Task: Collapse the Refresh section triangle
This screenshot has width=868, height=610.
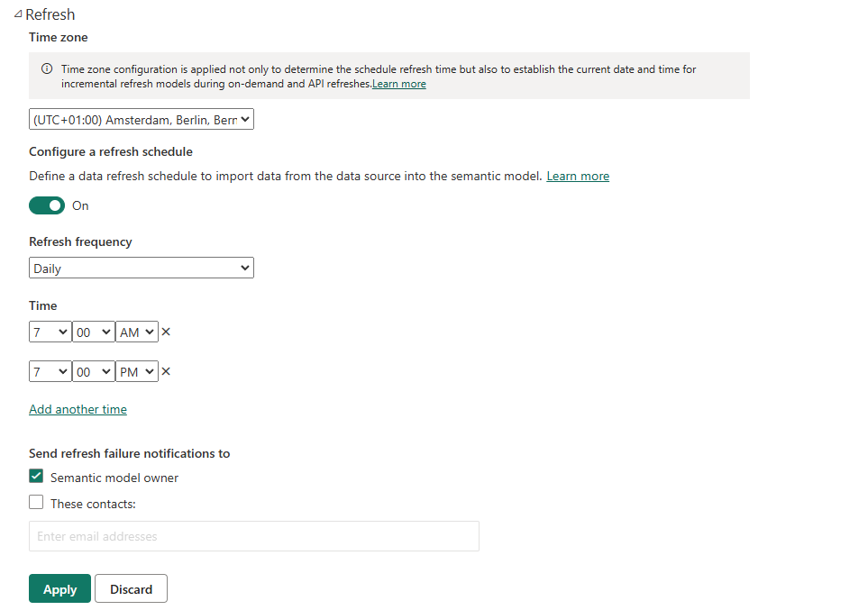Action: [x=18, y=14]
